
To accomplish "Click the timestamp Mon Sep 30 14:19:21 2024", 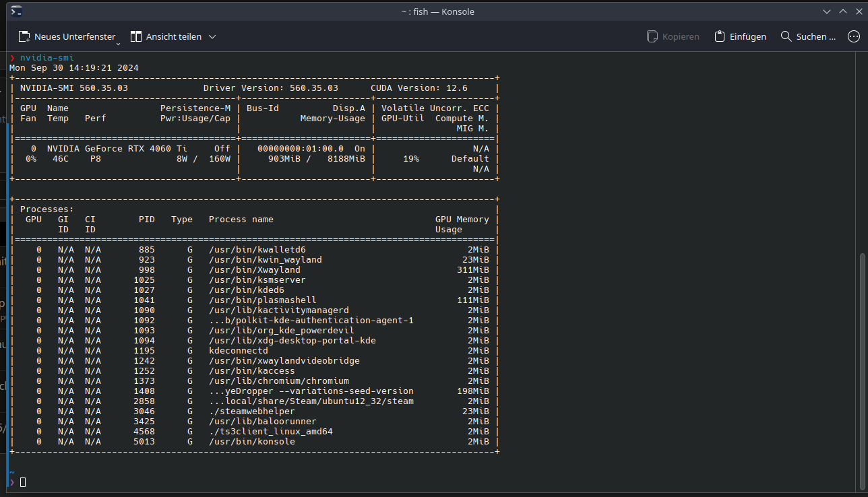I will [x=74, y=68].
